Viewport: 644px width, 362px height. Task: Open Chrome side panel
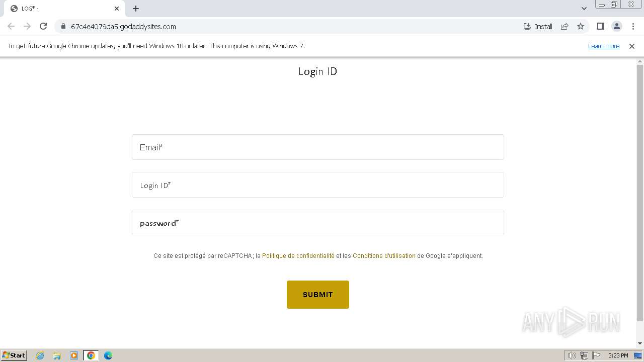(x=600, y=26)
